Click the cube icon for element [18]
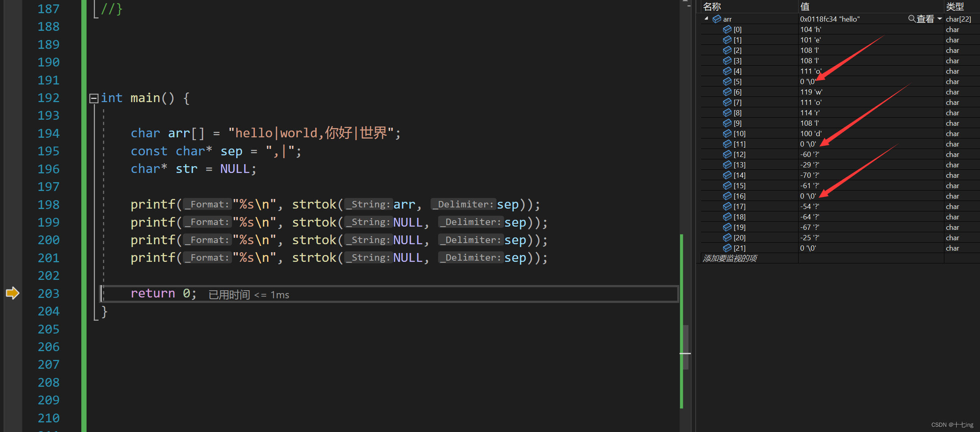This screenshot has width=980, height=432. [x=727, y=217]
